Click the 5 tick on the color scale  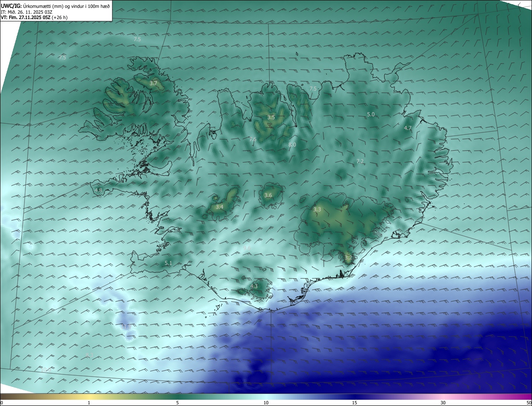coord(177,403)
